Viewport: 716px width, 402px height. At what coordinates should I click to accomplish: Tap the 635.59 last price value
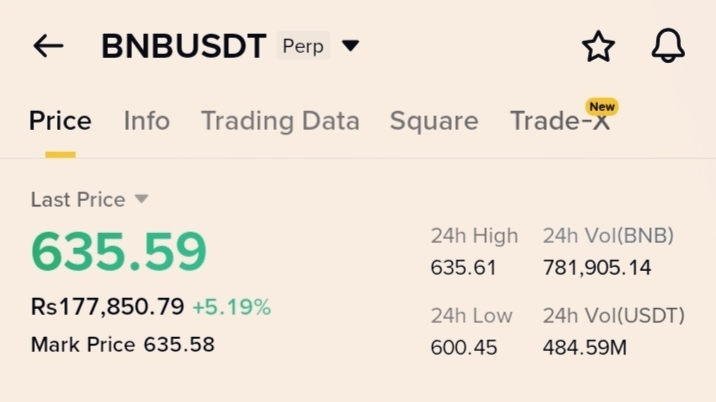(119, 252)
